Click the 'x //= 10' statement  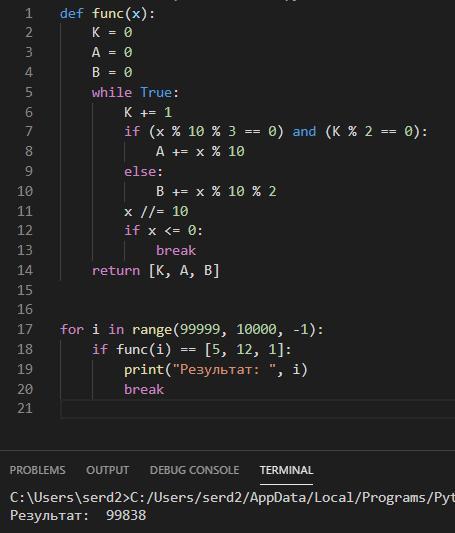tap(156, 212)
